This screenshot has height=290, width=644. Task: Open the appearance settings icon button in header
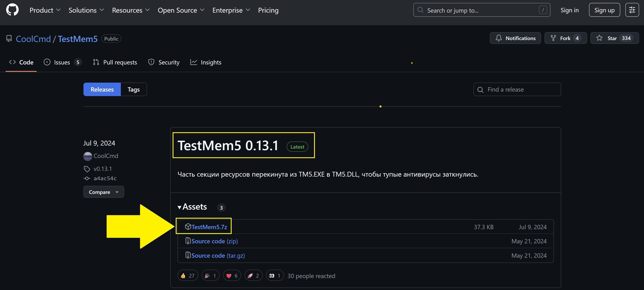click(632, 10)
